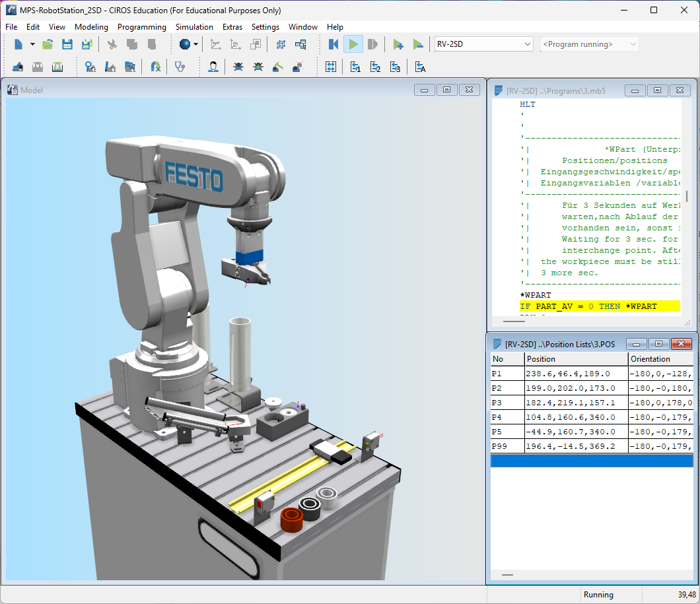Click the blue model frame icon
Image resolution: width=700 pixels, height=604 pixels.
pos(281,44)
